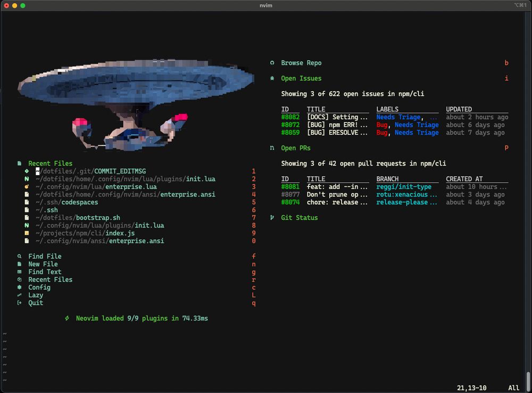Click the UPDATED column header
The height and width of the screenshot is (393, 532).
click(459, 109)
